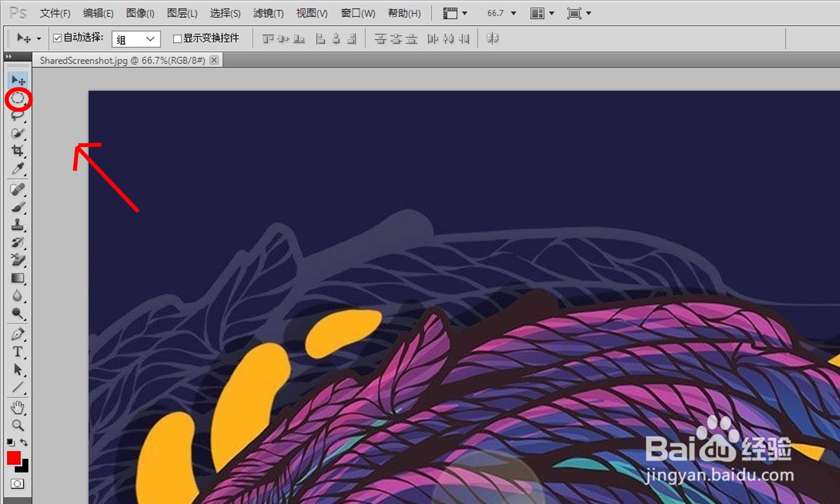Click Align Horizontal Centers icon
Image resolution: width=840 pixels, height=504 pixels.
click(336, 39)
